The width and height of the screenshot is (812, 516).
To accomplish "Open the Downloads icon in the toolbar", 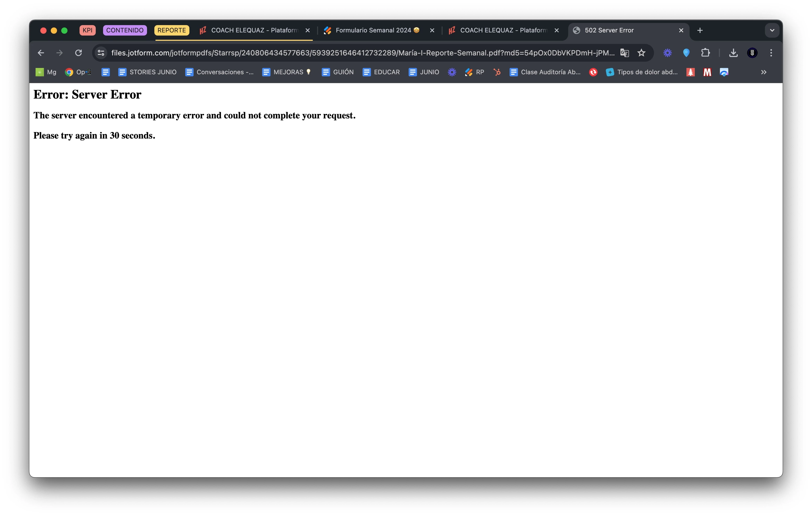I will coord(733,53).
